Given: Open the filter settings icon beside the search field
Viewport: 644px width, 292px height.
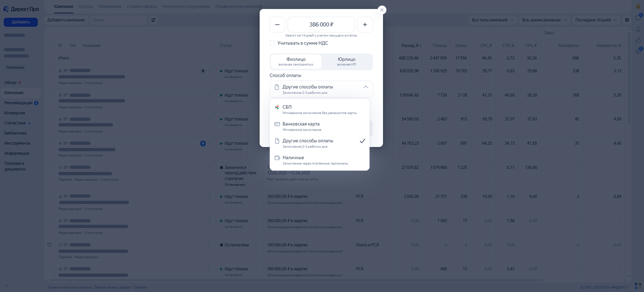Looking at the screenshot, I should coord(153,20).
